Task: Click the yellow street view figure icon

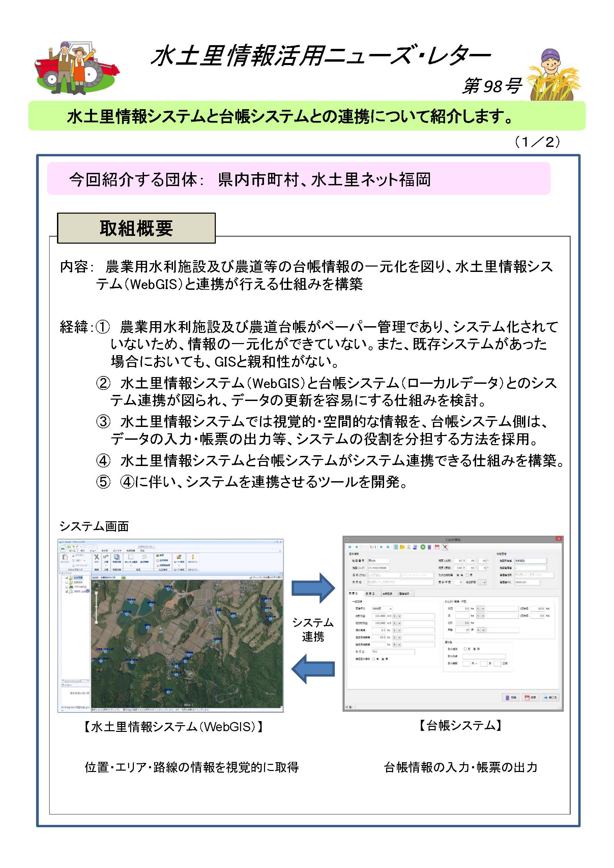Action: (193, 557)
